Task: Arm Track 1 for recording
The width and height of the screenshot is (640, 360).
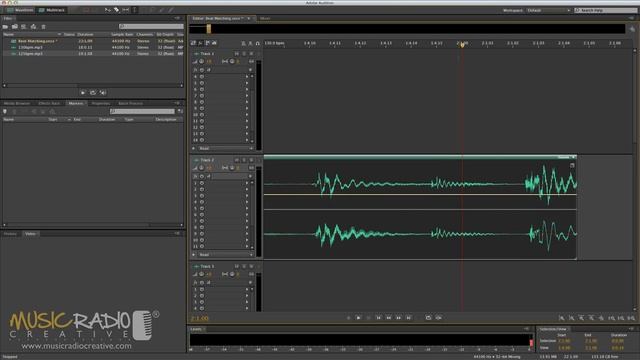Action: tap(251, 53)
